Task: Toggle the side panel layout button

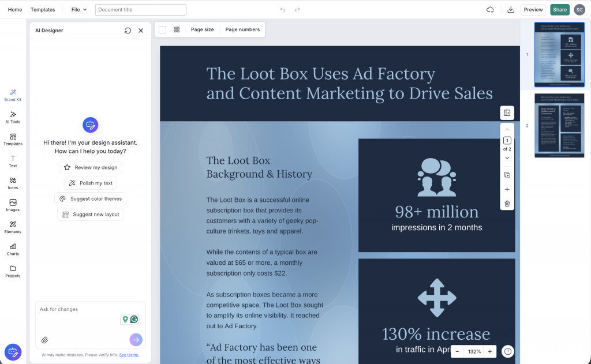Action: point(507,113)
